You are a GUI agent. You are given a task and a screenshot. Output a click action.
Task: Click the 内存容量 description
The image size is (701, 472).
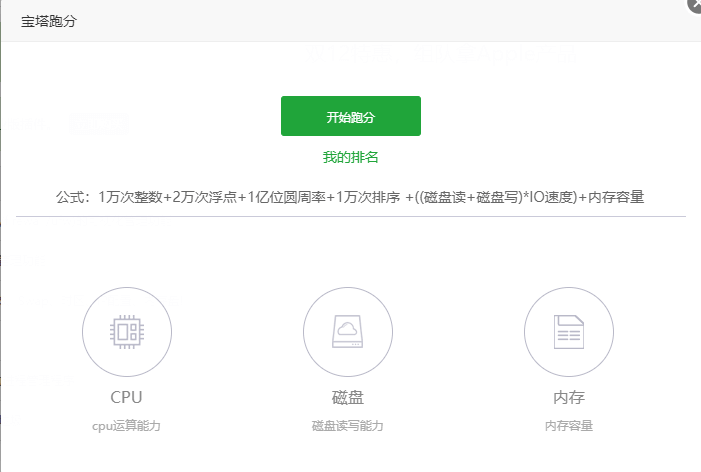tap(569, 426)
